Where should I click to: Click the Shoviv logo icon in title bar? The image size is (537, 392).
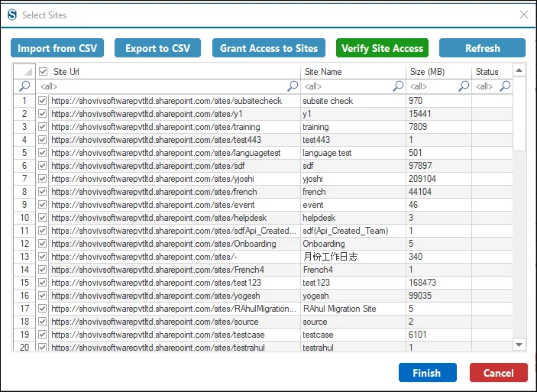click(x=12, y=15)
